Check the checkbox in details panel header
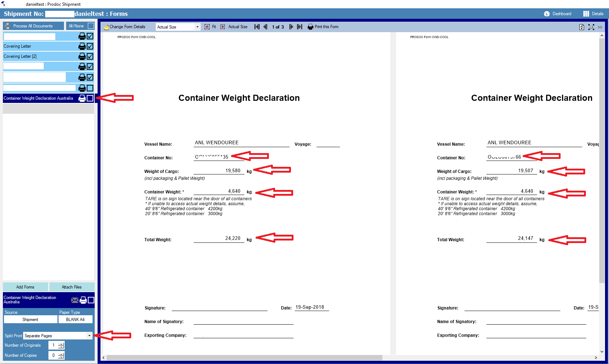Viewport: 609px width, 364px height. (x=91, y=300)
